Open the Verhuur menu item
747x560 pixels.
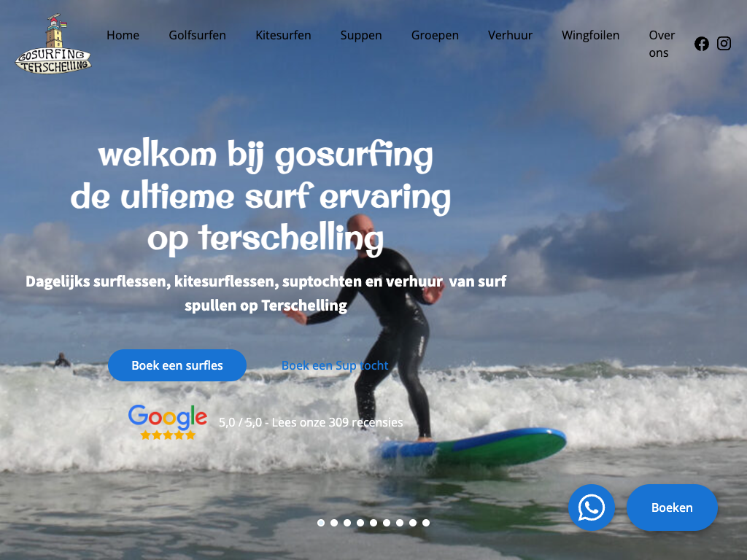(510, 35)
